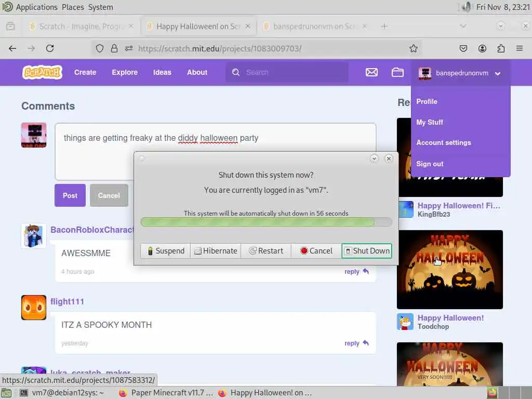532x399 pixels.
Task: Open the vm7@debian12sys terminal in the taskbar
Action: click(x=62, y=393)
